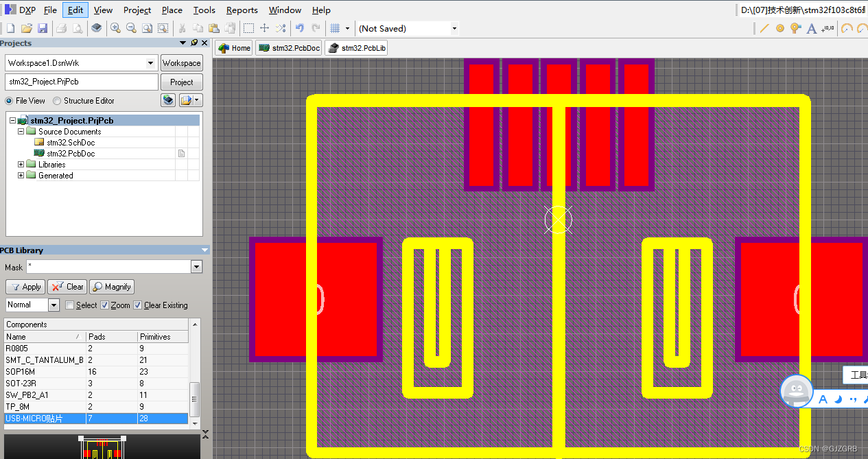The height and width of the screenshot is (459, 868).
Task: Zoom out using the magnifier minus icon
Action: tap(131, 28)
